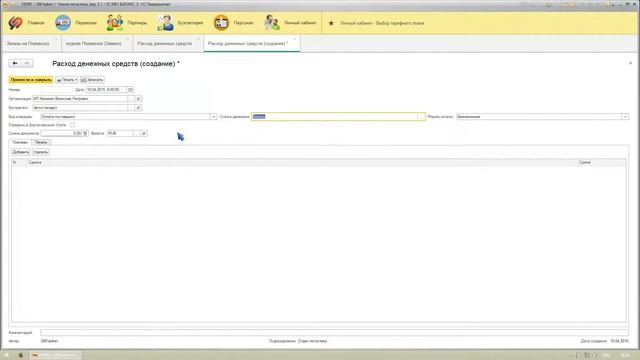Screen dimensions: 640x360
Task: Close the form with the x button
Action: tap(630, 63)
